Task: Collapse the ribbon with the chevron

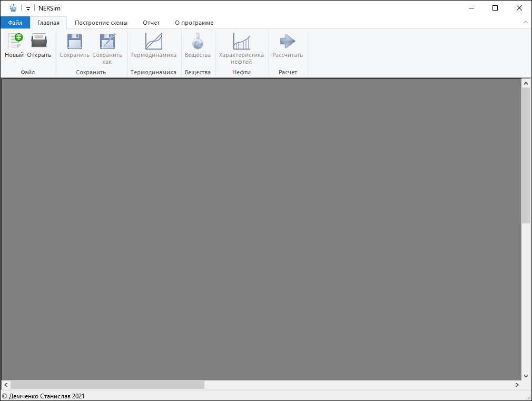Action: (526, 23)
